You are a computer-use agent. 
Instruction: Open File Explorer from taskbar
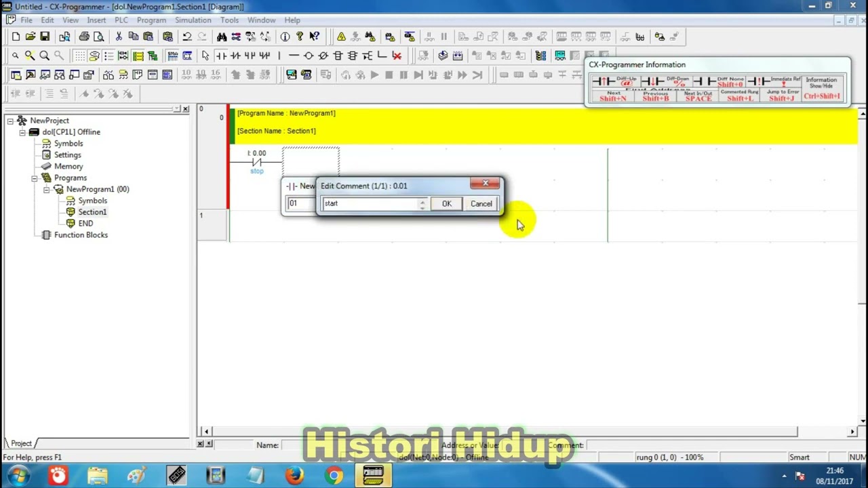pos(97,476)
